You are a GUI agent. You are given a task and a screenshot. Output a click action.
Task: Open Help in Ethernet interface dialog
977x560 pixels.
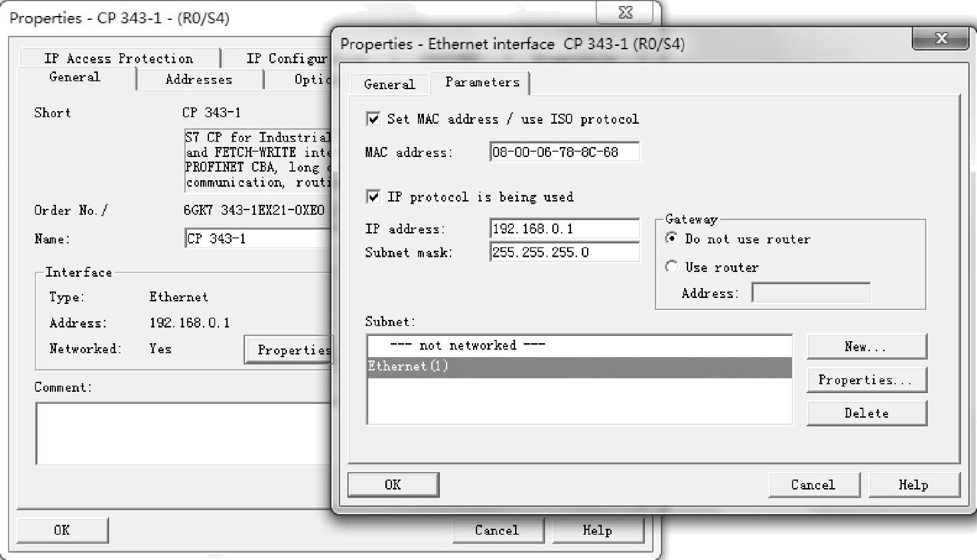[x=914, y=485]
